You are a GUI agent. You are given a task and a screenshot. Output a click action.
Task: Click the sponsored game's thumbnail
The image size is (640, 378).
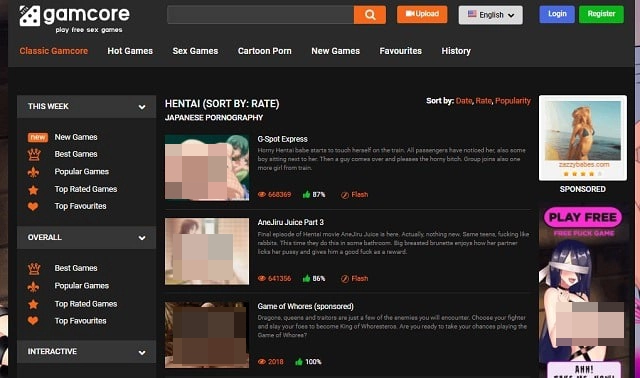point(207,335)
